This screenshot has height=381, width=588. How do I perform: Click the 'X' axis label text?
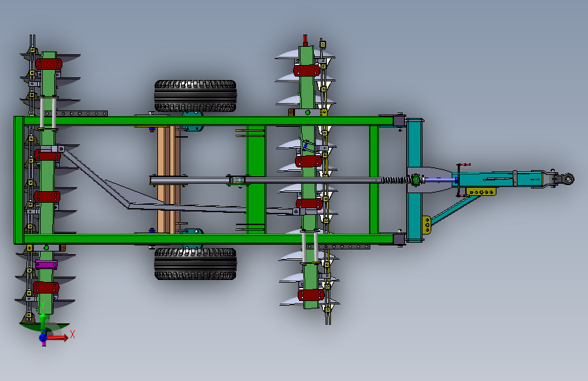[73, 334]
